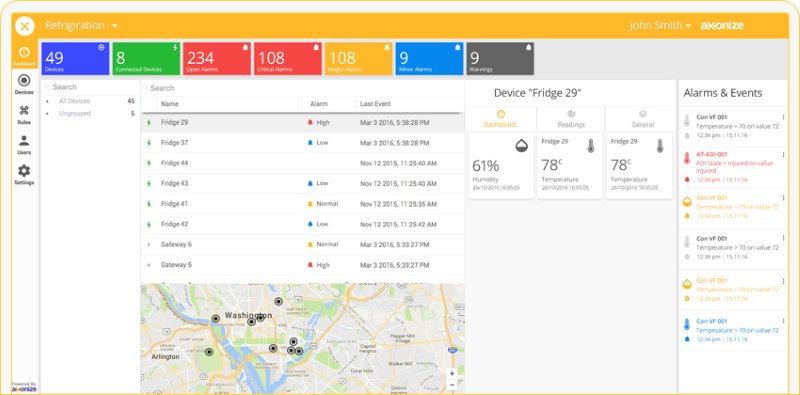Open the Settings gear in sidebar
Viewport: 800px width, 395px height.
pos(24,175)
